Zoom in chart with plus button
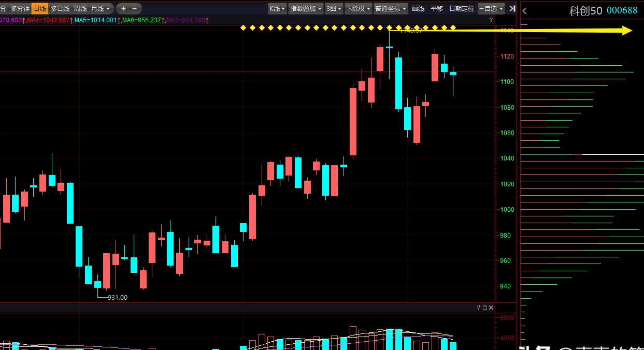The width and height of the screenshot is (644, 350). point(123,8)
